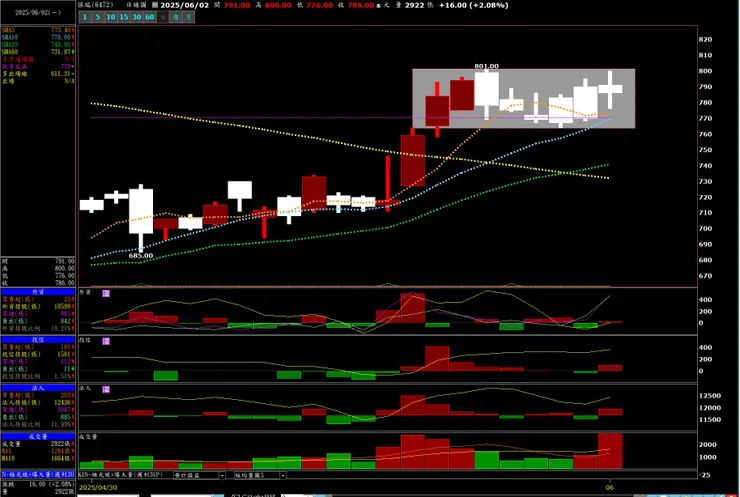The width and height of the screenshot is (740, 497).
Task: Click the 2025/04/30 start date label
Action: tap(98, 487)
